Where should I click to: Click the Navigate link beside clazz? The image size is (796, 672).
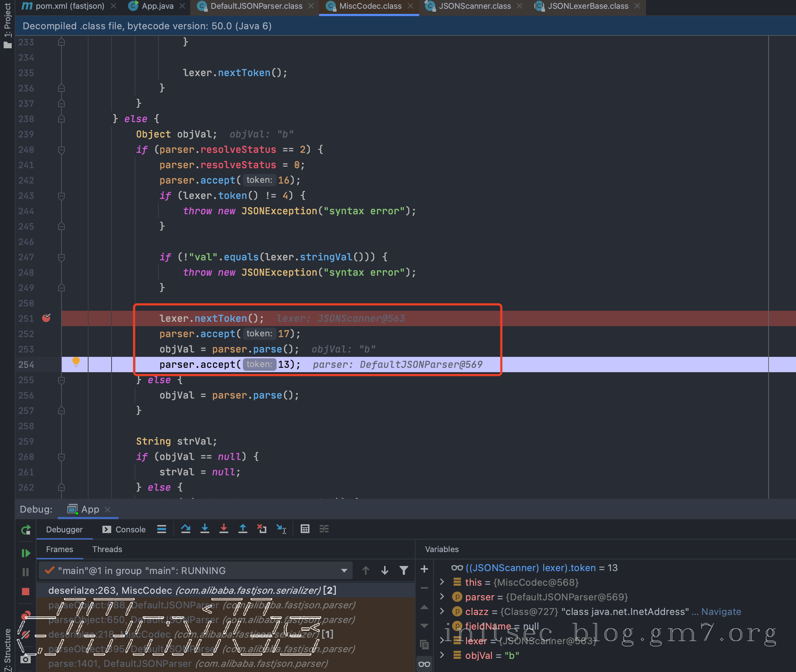[x=721, y=611]
